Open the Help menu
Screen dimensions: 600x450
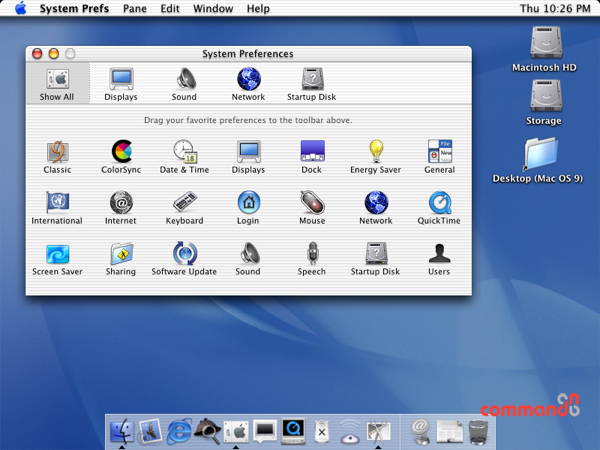(258, 8)
